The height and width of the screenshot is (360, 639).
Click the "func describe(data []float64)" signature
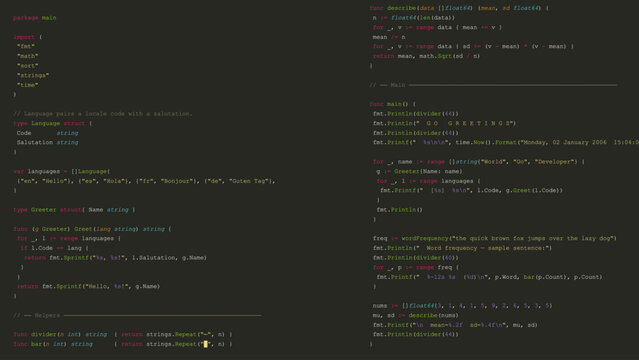pyautogui.click(x=459, y=8)
